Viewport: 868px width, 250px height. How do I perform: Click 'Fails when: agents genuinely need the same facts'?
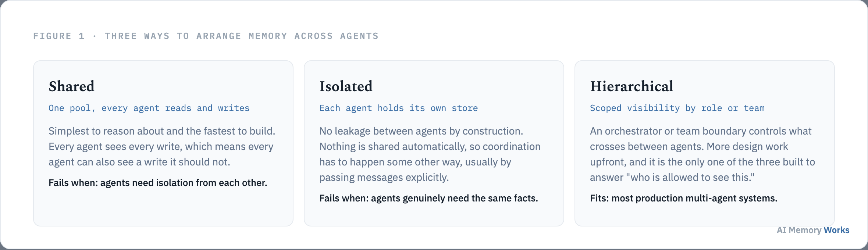coord(428,198)
